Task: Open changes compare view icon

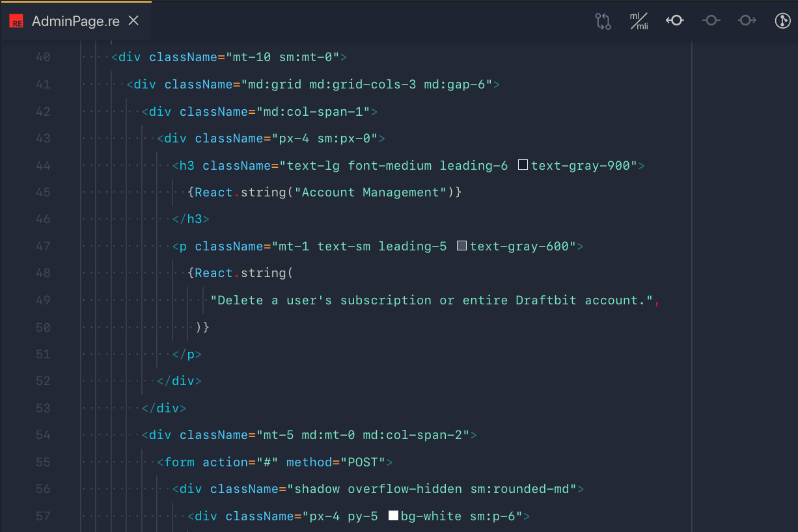Action: pyautogui.click(x=603, y=21)
